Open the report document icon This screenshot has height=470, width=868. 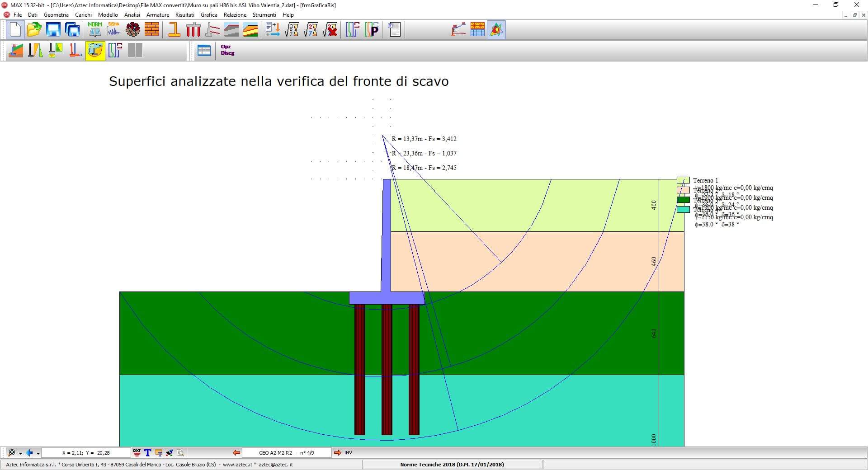[x=394, y=30]
